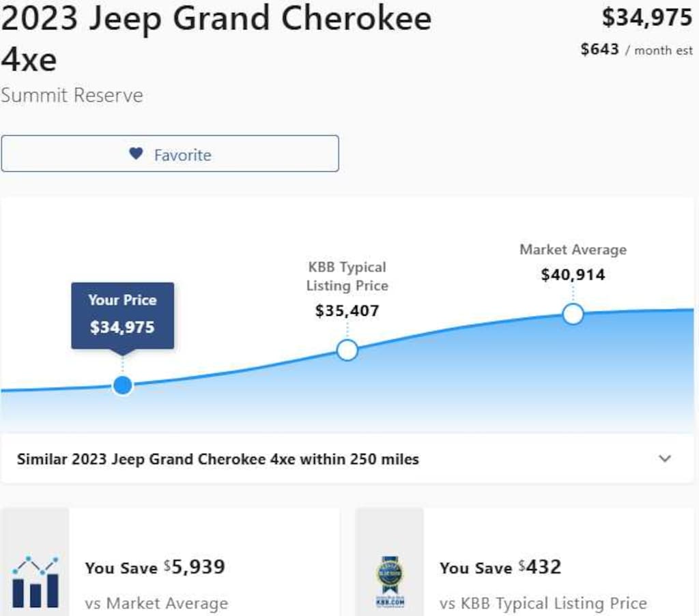Click the Your Price marker on the graph
This screenshot has height=616, width=699.
[x=122, y=385]
